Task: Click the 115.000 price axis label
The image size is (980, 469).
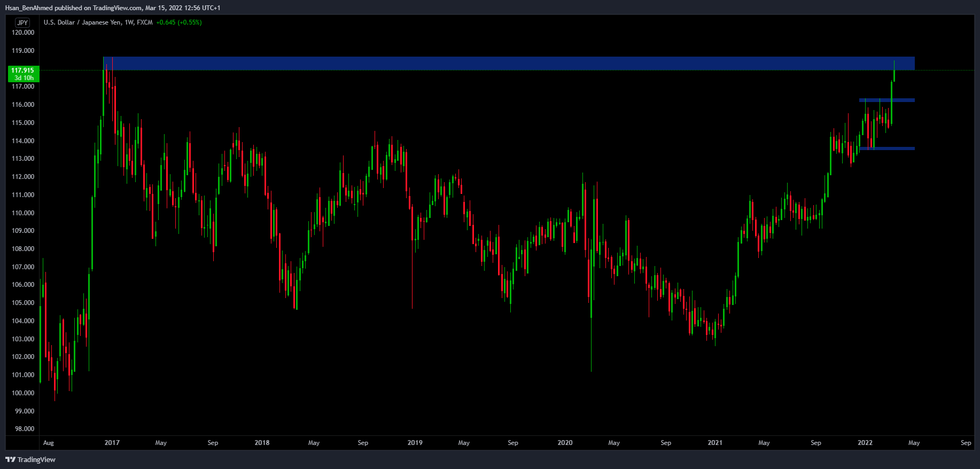Action: pos(23,123)
